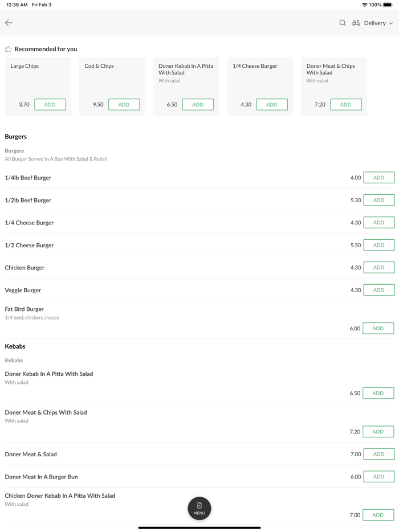Select the Doner Meat & Chips recommended card

333,80
